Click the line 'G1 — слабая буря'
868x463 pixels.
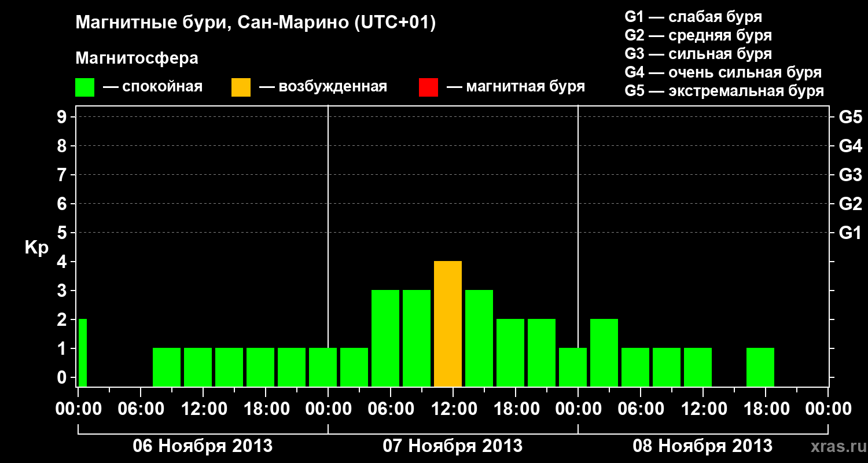[x=693, y=17]
